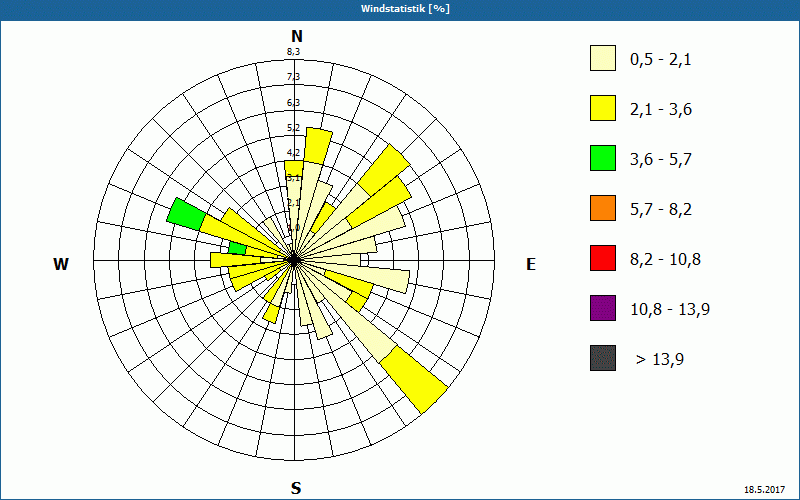Click the pale yellow 0,5 - 2,1 swatch
This screenshot has height=500, width=800.
pos(603,58)
